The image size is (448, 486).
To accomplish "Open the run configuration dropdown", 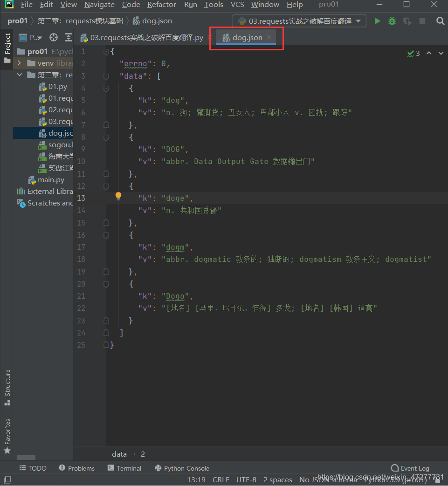I will coord(299,21).
